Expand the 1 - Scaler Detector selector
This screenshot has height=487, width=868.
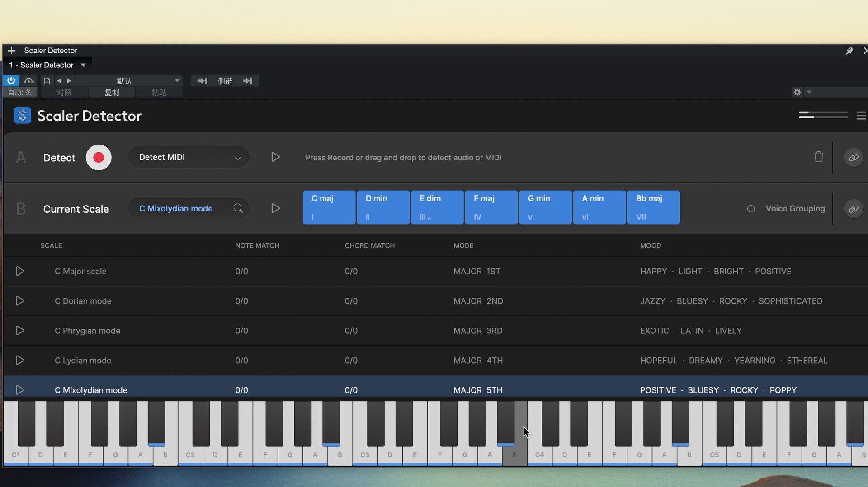pos(47,65)
